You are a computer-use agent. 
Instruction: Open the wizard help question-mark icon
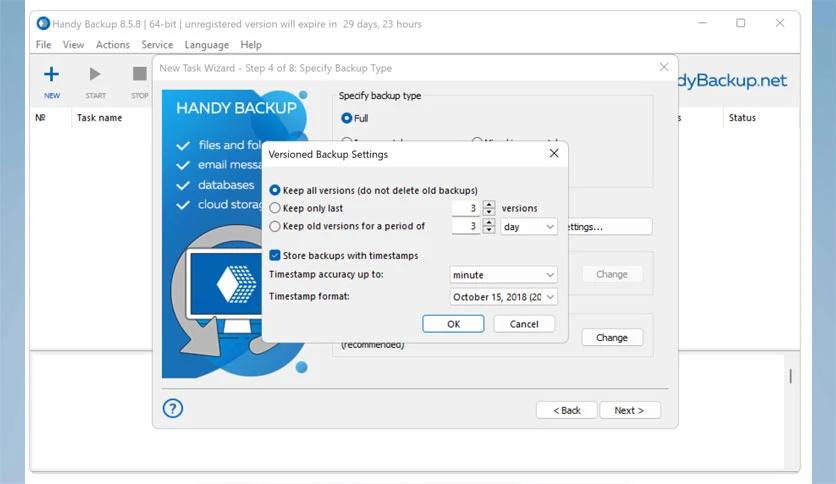point(173,409)
